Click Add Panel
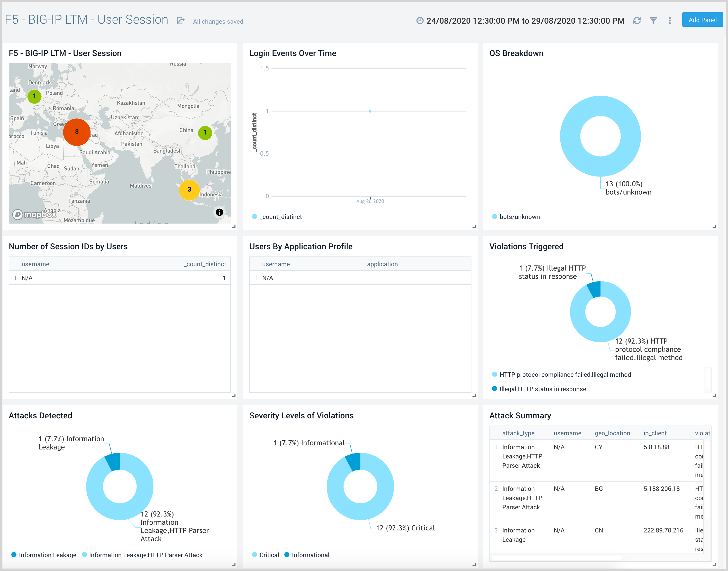728x571 pixels. coord(702,20)
